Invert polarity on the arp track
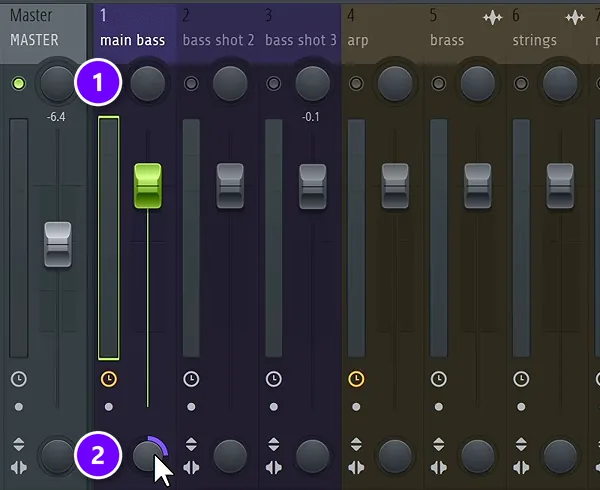 (x=356, y=444)
